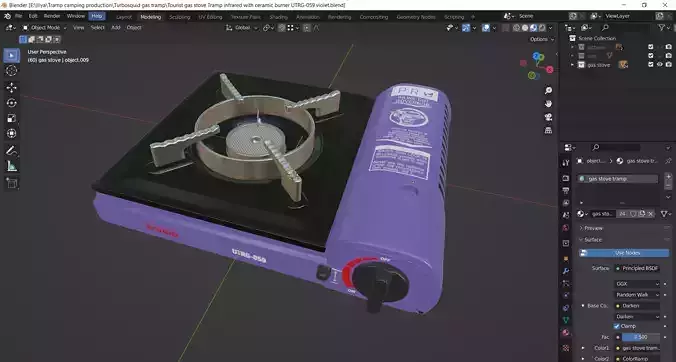This screenshot has width=676, height=362.
Task: Switch to the UV Editing workspace tab
Action: pos(211,17)
